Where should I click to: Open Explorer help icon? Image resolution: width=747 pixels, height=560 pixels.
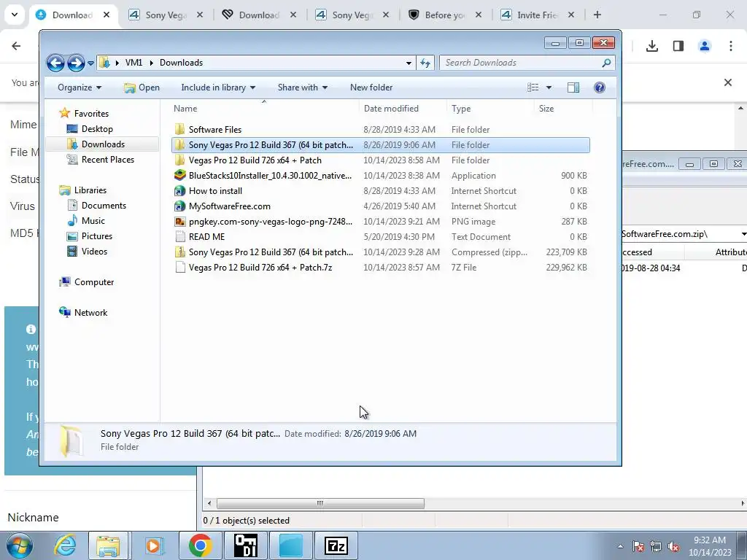[600, 87]
